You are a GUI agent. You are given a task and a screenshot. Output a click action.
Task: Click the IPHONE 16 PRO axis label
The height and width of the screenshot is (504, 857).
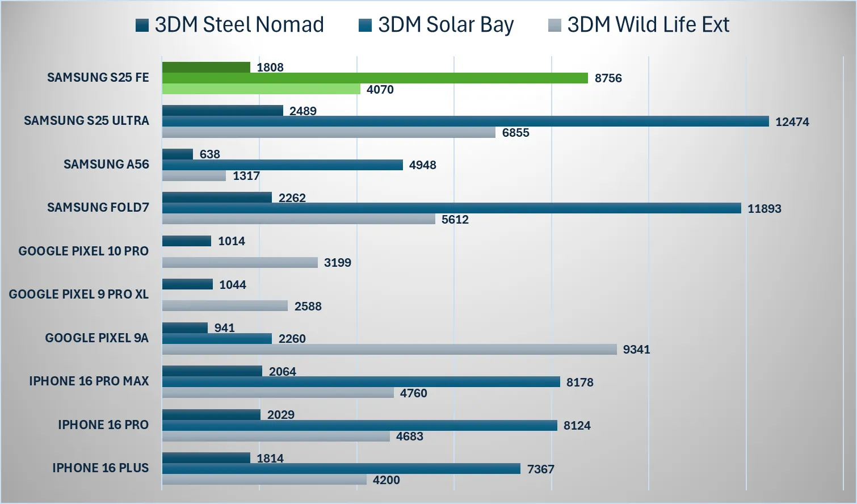pyautogui.click(x=103, y=425)
